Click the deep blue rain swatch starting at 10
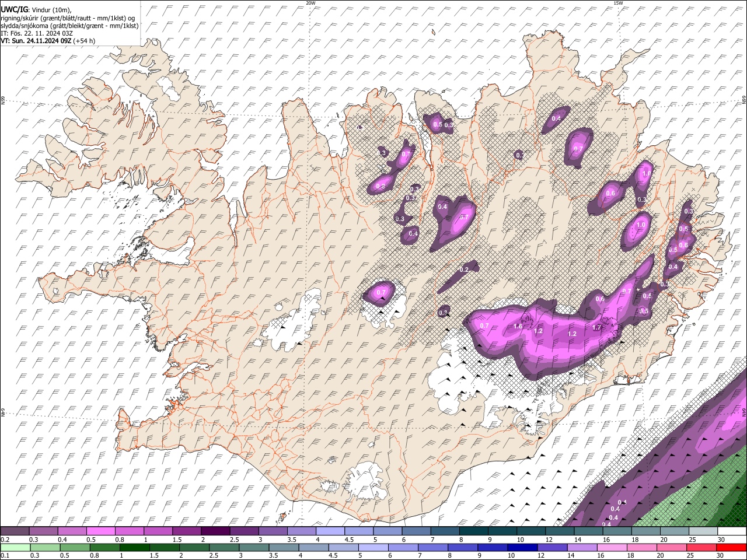The image size is (747, 560). coord(522,547)
